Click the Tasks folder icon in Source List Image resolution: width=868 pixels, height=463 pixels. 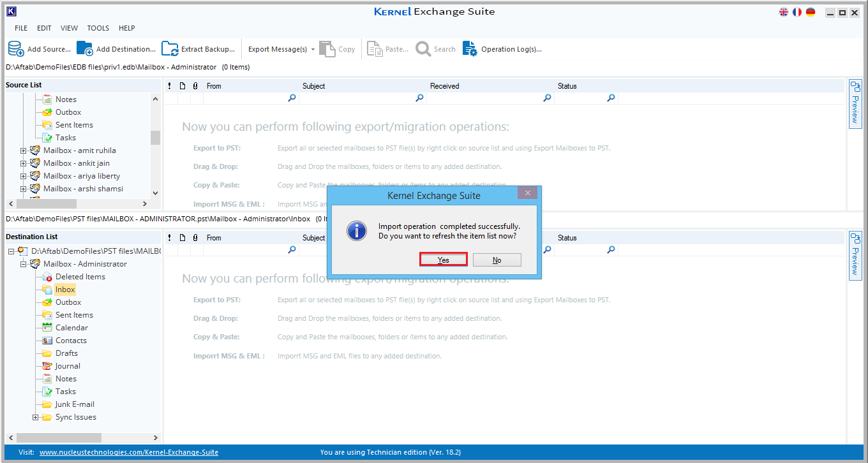pos(47,137)
